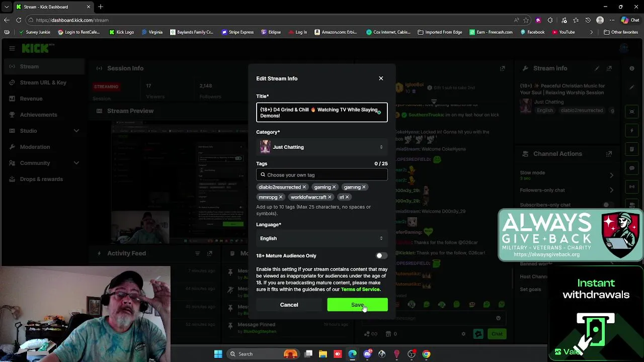Add this page to favorites star
The width and height of the screenshot is (644, 362).
(x=526, y=20)
